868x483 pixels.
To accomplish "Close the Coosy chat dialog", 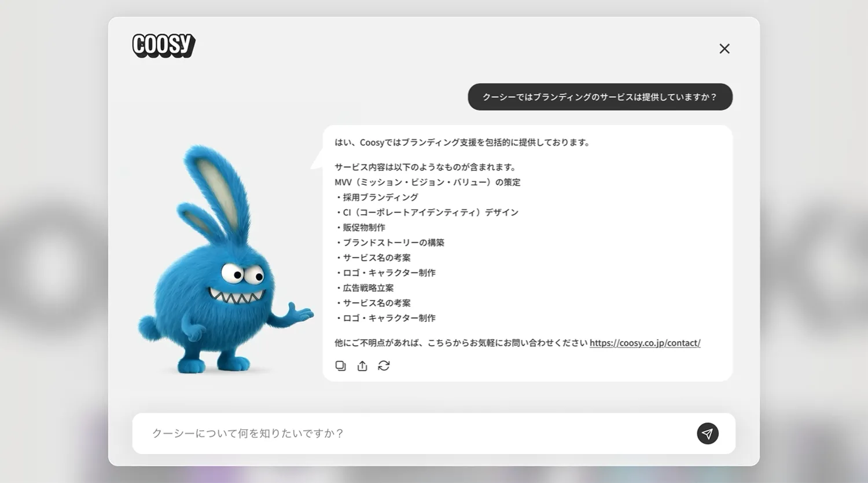I will (724, 49).
